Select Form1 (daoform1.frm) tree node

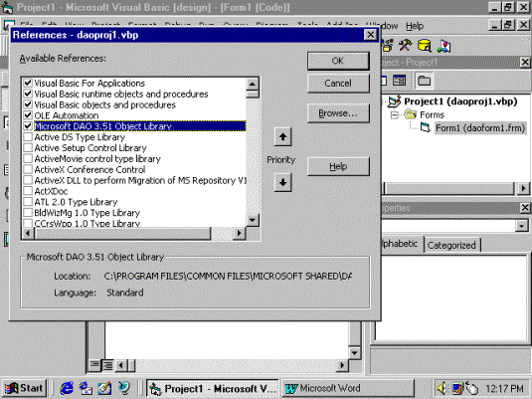coord(480,128)
